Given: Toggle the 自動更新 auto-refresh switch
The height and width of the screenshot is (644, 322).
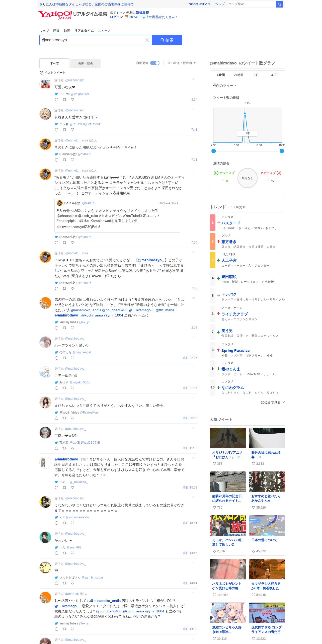Looking at the screenshot, I should coord(155,63).
